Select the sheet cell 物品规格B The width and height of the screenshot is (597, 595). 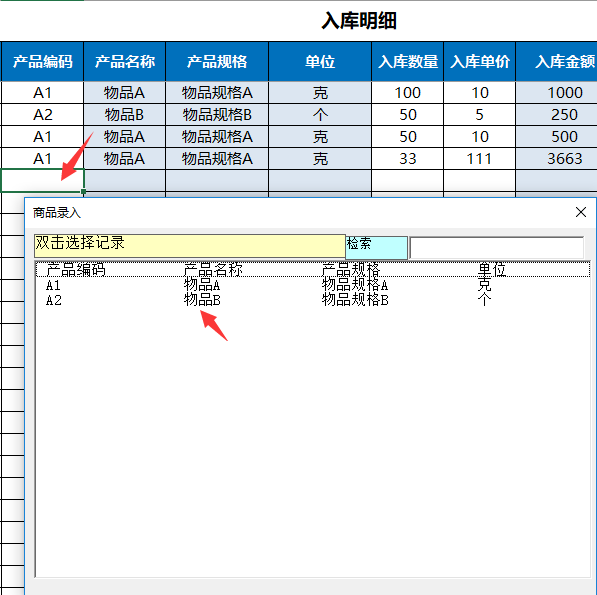217,115
